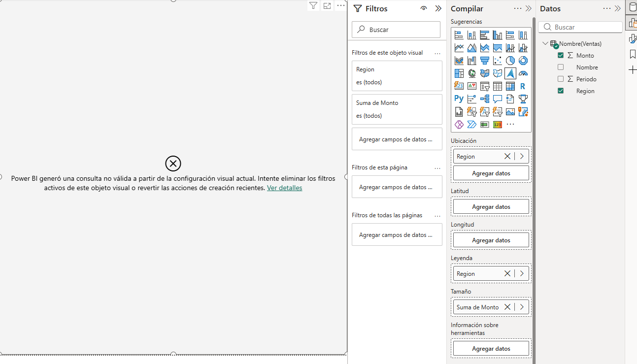637x364 pixels.
Task: Collapse the Nombre(Ventas) table tree
Action: click(545, 43)
